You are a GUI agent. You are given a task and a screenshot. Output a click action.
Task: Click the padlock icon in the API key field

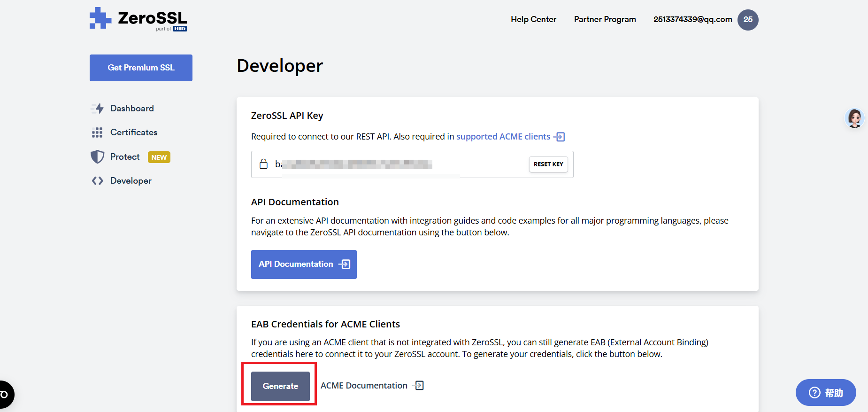[x=264, y=163]
